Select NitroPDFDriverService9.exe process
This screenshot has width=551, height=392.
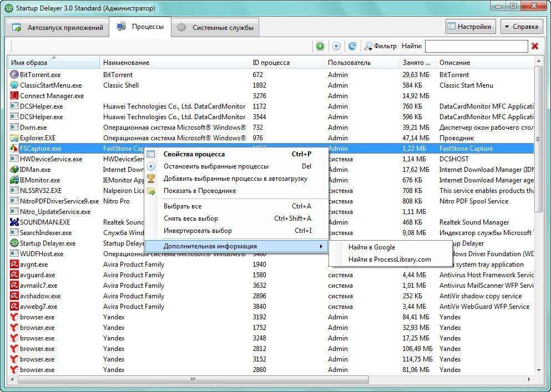(59, 201)
